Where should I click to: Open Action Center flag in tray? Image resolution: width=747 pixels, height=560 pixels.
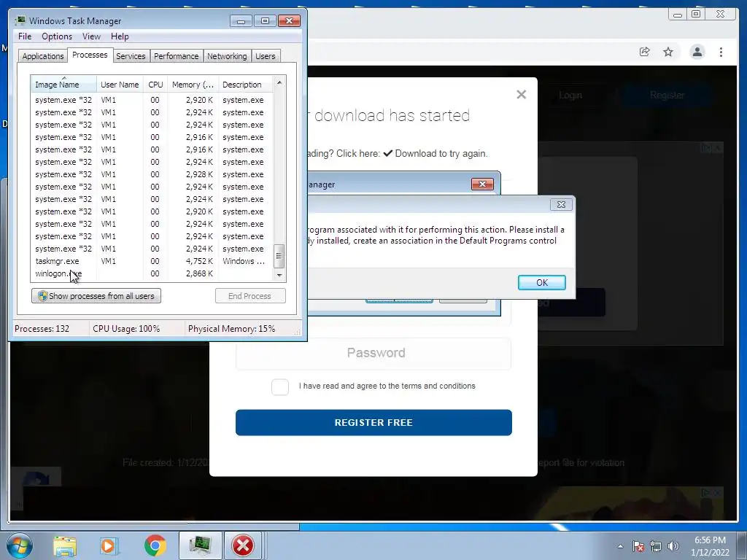coord(638,546)
